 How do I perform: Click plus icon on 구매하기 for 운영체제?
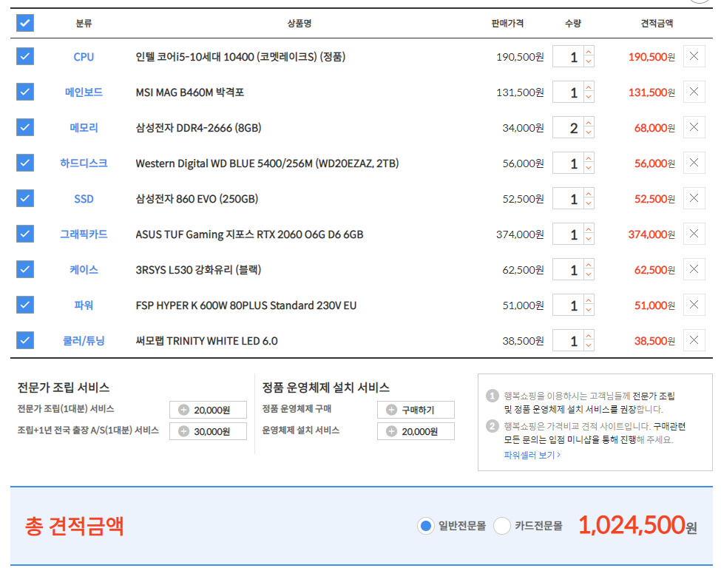point(391,410)
